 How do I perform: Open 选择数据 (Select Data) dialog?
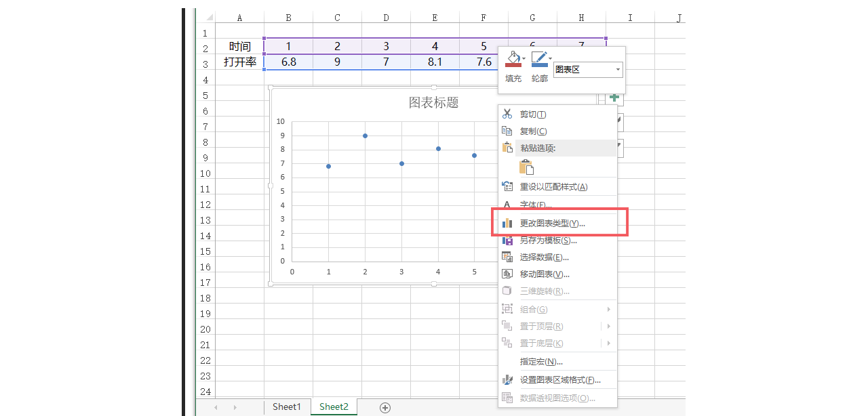click(544, 257)
